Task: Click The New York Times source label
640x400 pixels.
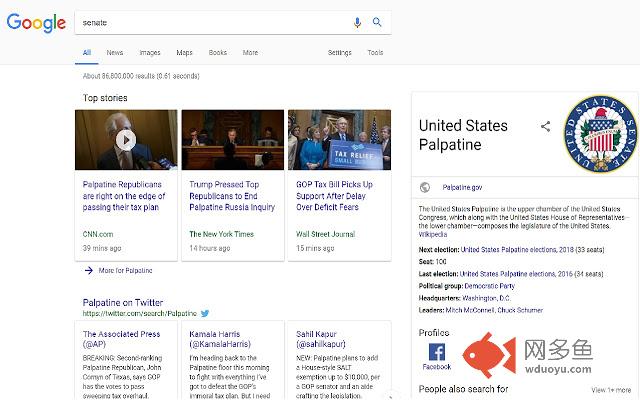Action: pos(222,234)
